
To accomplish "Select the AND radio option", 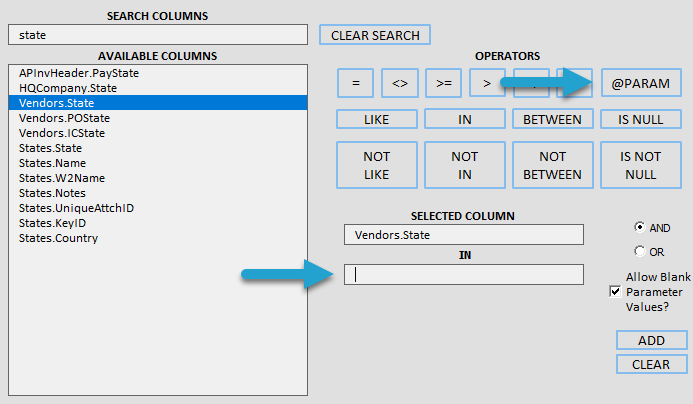I will coord(640,227).
